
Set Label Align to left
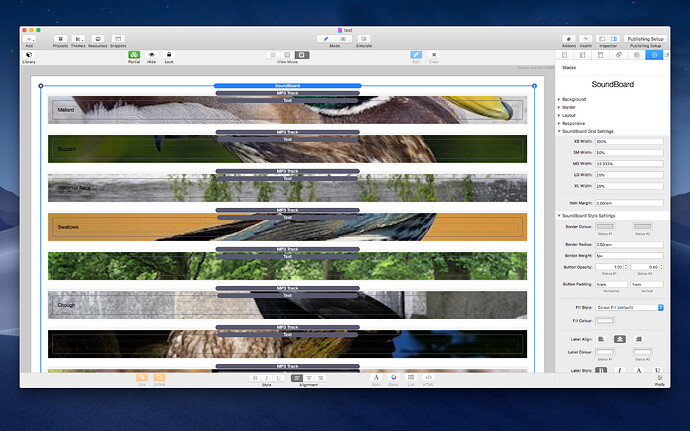pos(601,339)
